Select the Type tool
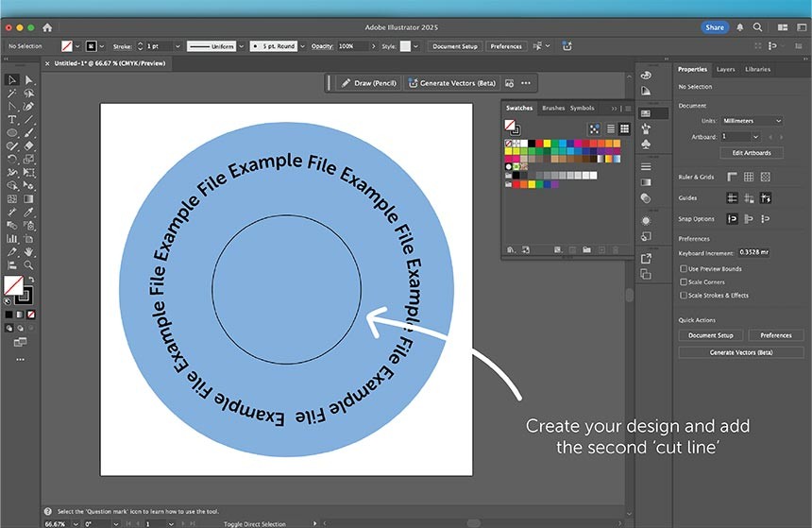 (12, 120)
